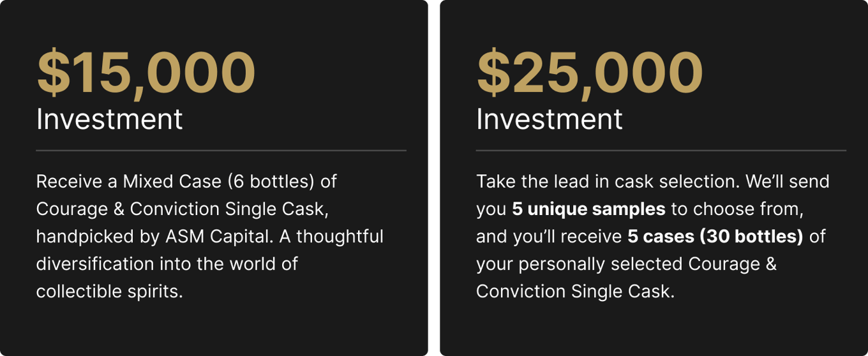Click the $25,000 gold amount heading

590,73
